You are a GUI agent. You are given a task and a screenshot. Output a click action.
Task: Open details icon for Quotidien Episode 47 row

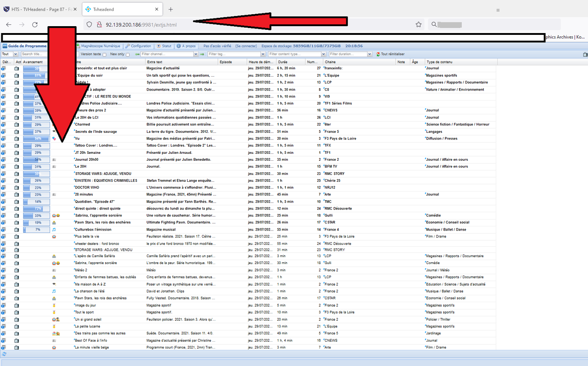point(3,202)
